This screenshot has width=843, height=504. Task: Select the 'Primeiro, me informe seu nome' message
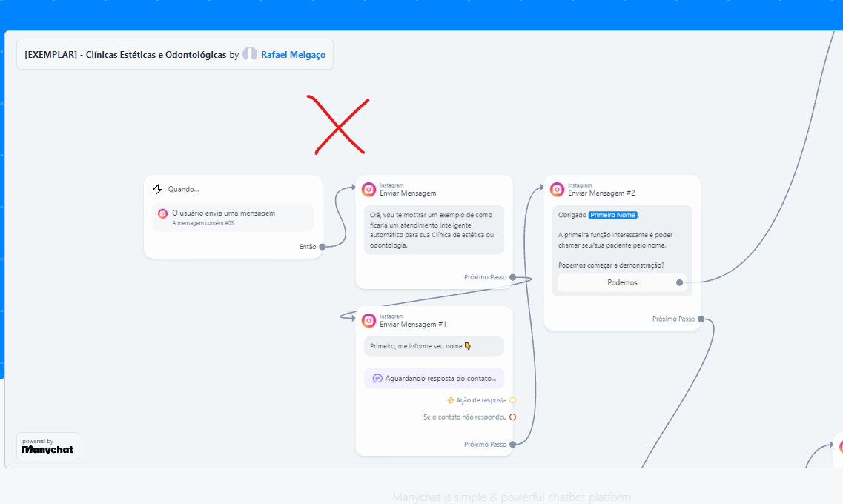(x=434, y=346)
